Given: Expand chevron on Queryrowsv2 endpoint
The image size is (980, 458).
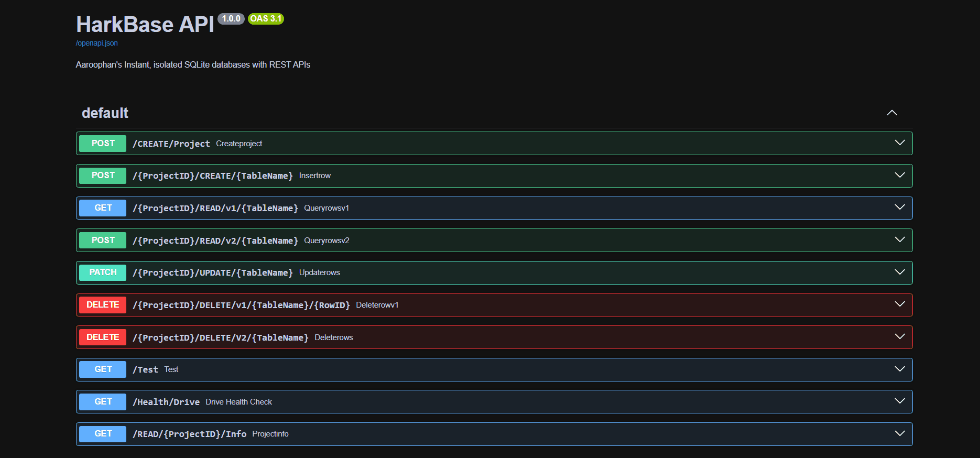Looking at the screenshot, I should [x=899, y=240].
